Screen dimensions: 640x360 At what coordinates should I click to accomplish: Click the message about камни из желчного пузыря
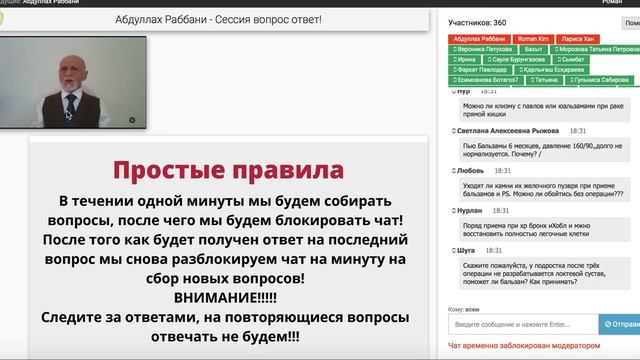tap(544, 190)
